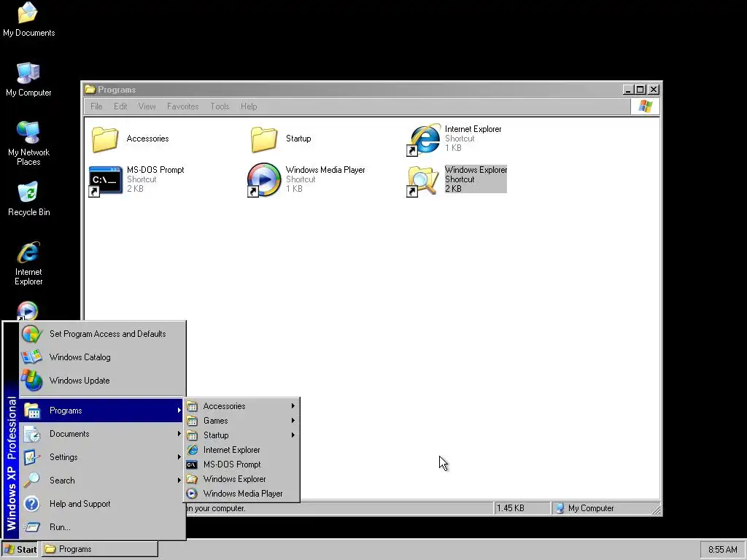
Task: Click Programs folder icon in Start menu
Action: (32, 411)
